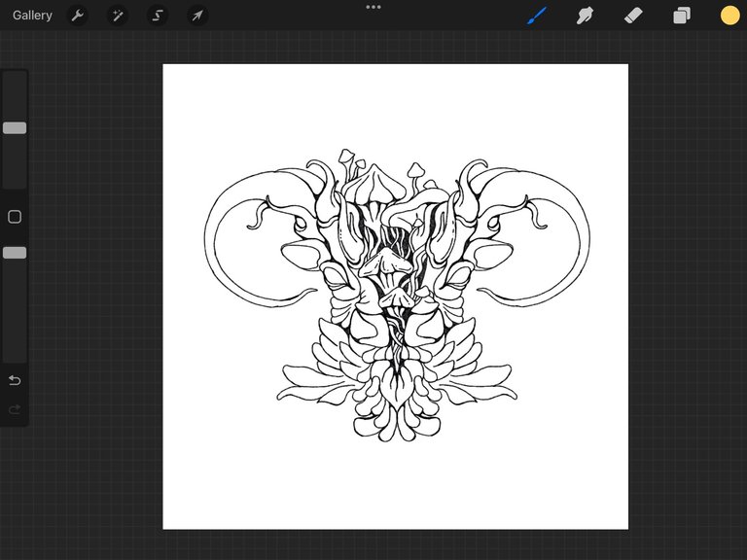The height and width of the screenshot is (560, 747).
Task: Activate the Transform arrow tool
Action: click(197, 16)
